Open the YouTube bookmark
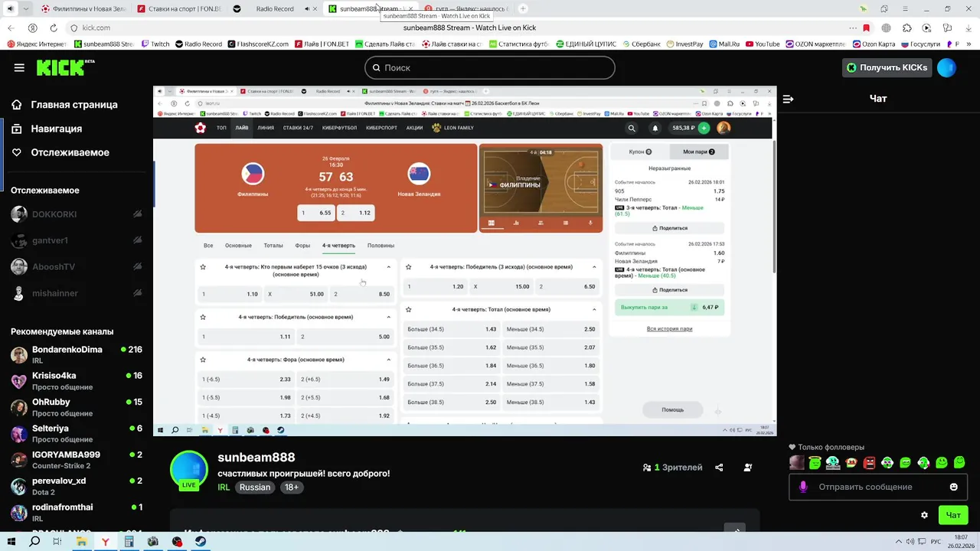The height and width of the screenshot is (551, 980). click(763, 44)
